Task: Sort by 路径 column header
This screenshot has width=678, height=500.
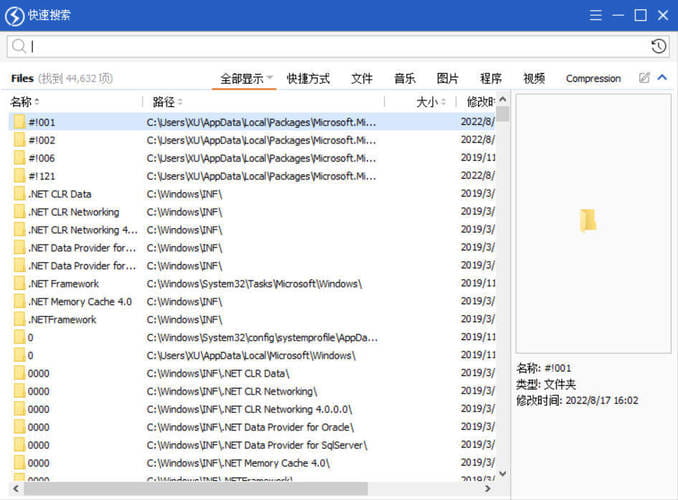Action: pos(165,102)
